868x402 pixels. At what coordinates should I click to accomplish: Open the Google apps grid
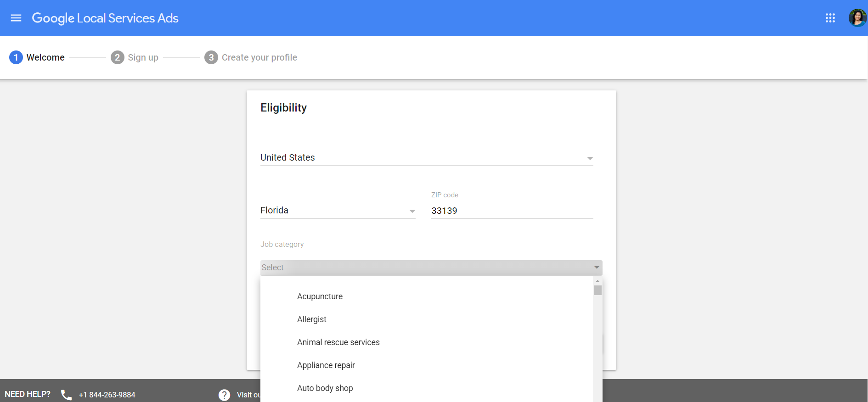point(830,18)
